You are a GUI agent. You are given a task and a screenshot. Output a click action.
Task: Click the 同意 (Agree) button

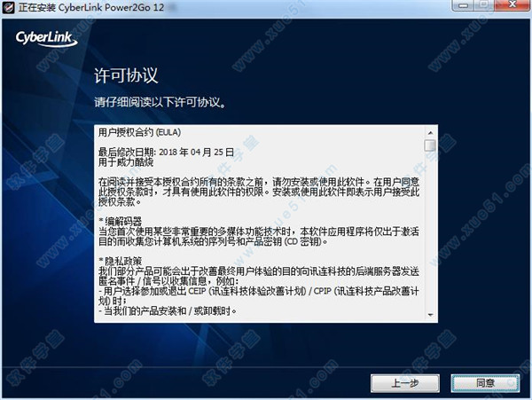coord(485,383)
